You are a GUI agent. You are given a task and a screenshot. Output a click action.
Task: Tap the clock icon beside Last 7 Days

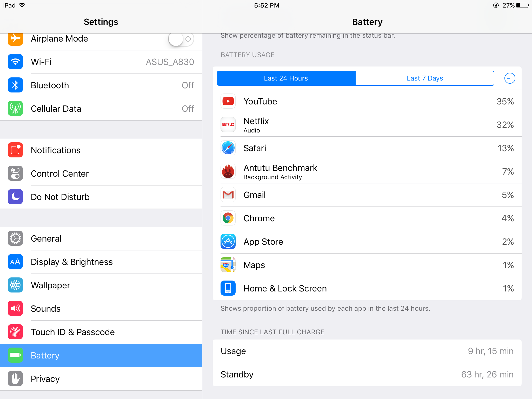(510, 78)
